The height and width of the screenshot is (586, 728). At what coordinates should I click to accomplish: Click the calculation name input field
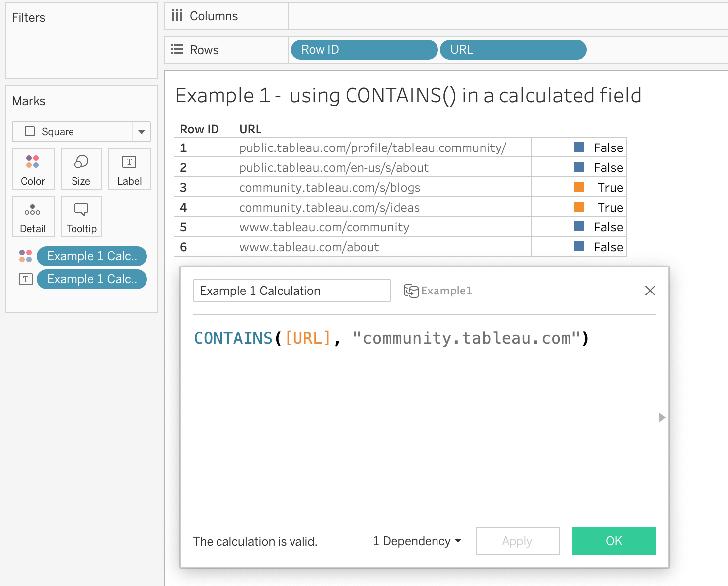(x=291, y=291)
